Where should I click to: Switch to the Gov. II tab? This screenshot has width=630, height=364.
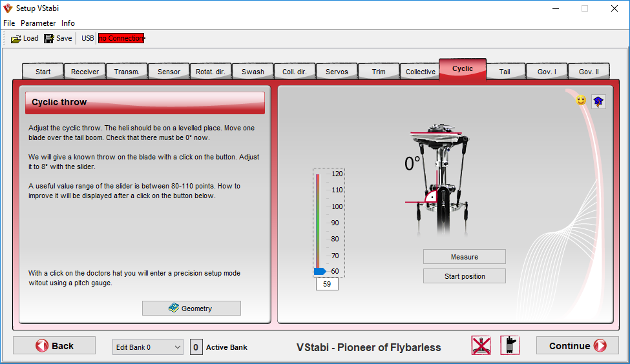click(589, 72)
